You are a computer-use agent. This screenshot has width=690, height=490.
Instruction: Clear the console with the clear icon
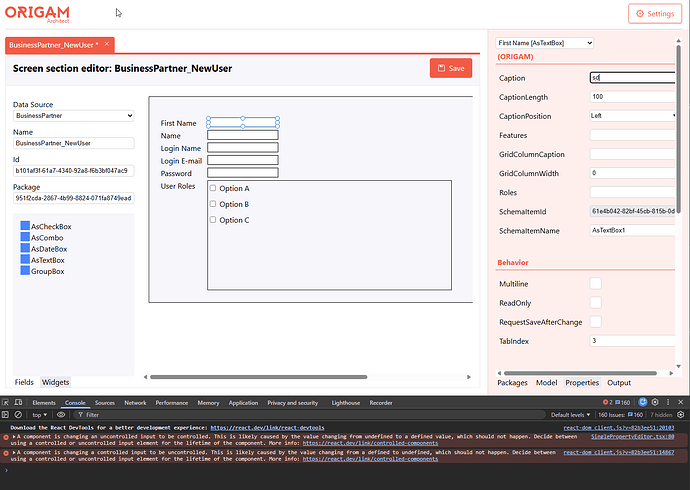18,415
